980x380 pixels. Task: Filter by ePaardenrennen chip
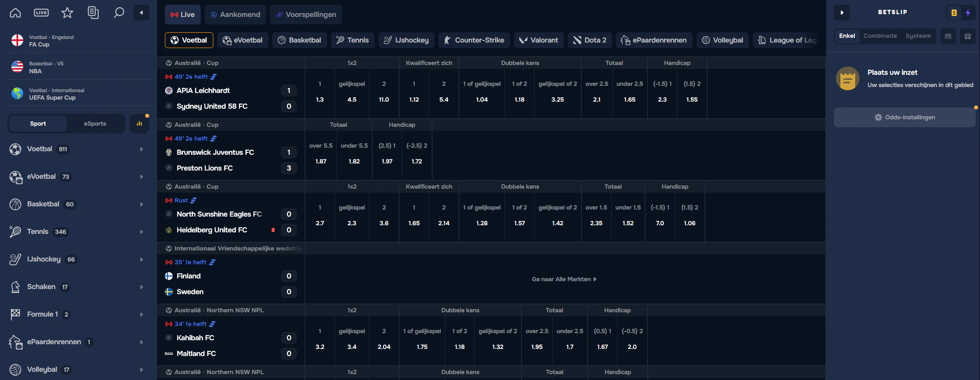[654, 40]
